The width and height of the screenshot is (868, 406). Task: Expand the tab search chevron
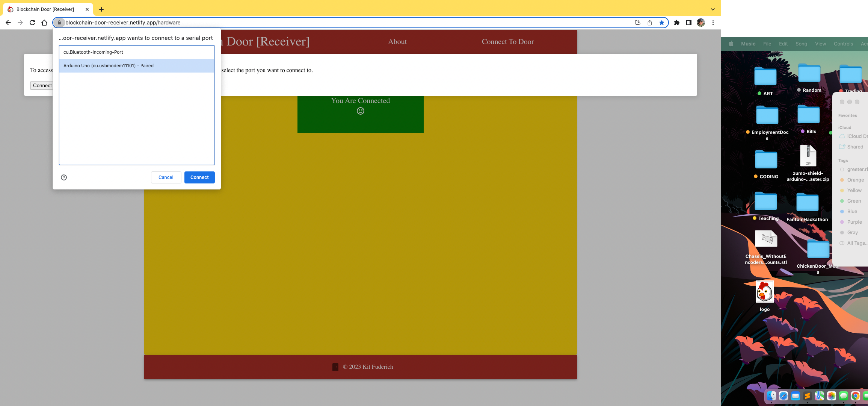(x=713, y=9)
